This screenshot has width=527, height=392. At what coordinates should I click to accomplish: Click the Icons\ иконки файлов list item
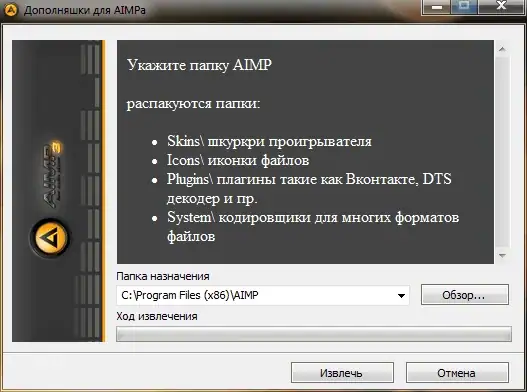coord(238,160)
